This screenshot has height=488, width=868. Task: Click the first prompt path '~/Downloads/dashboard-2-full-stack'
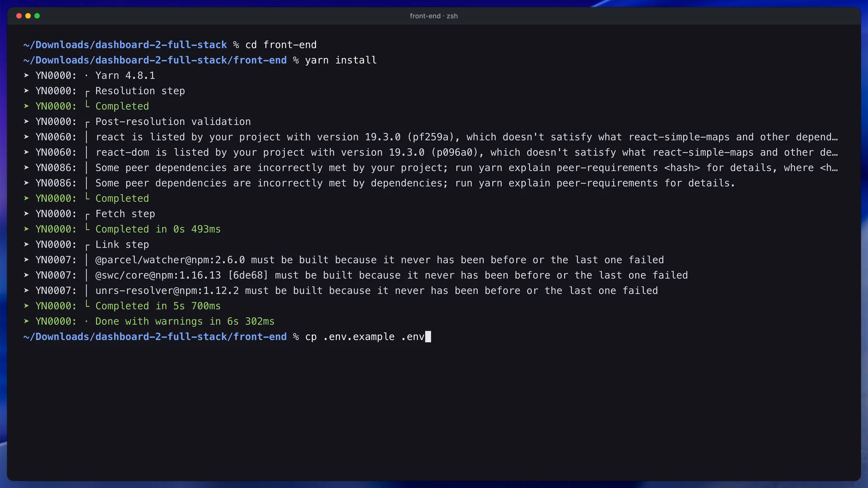click(x=125, y=45)
